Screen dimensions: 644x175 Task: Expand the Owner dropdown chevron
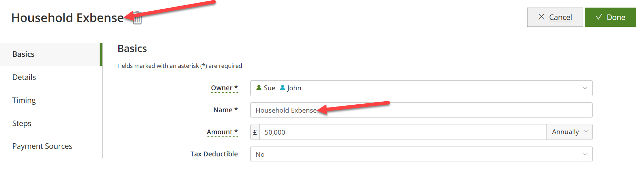[585, 88]
